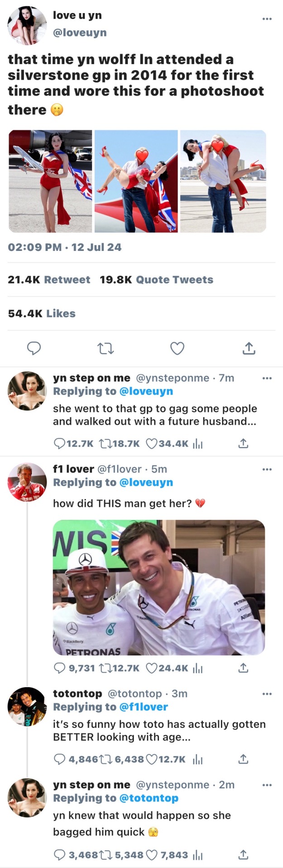Viewport: 283px width, 868px height.
Task: Like totontop's reply about Toto
Action: (x=152, y=759)
